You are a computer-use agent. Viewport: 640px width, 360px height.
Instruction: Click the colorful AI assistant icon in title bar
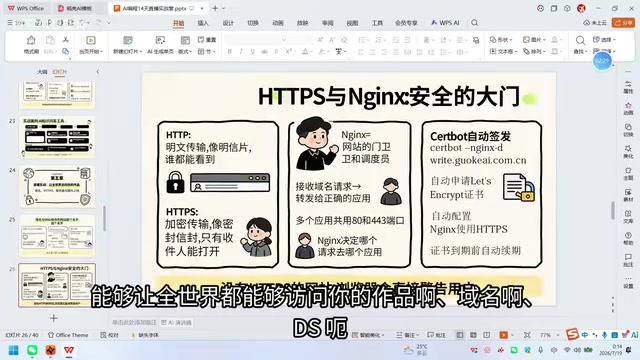540,8
